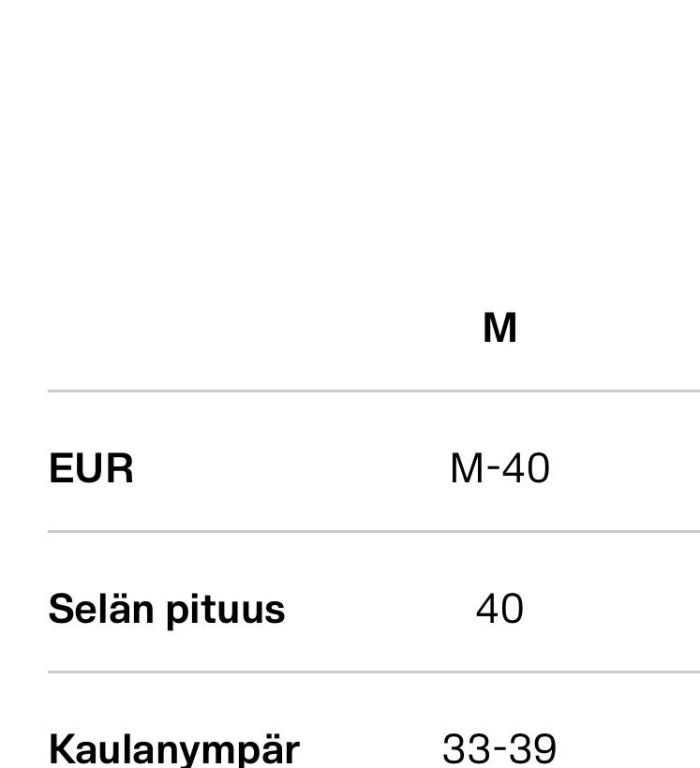This screenshot has width=700, height=768.
Task: Select the Selän pituus row label
Action: tap(166, 609)
